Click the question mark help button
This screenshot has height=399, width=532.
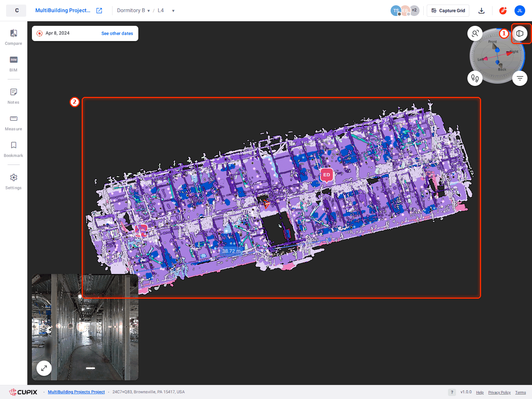click(x=452, y=392)
